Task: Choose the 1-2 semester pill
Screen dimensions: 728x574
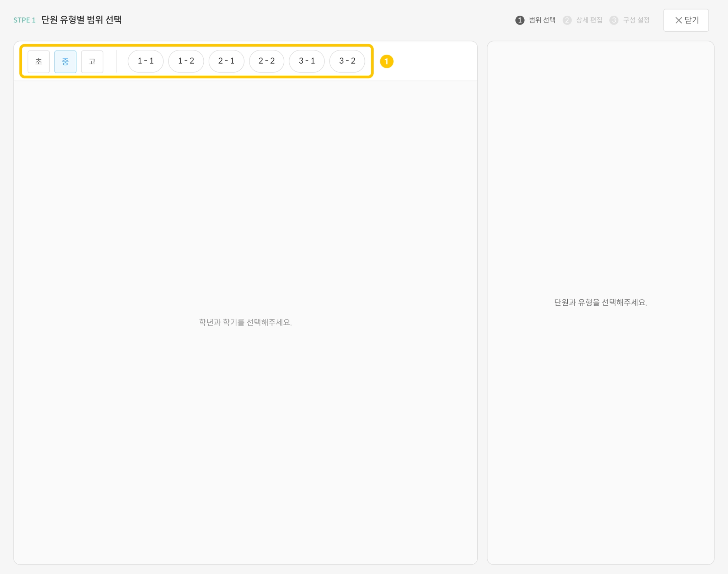Action: 186,61
